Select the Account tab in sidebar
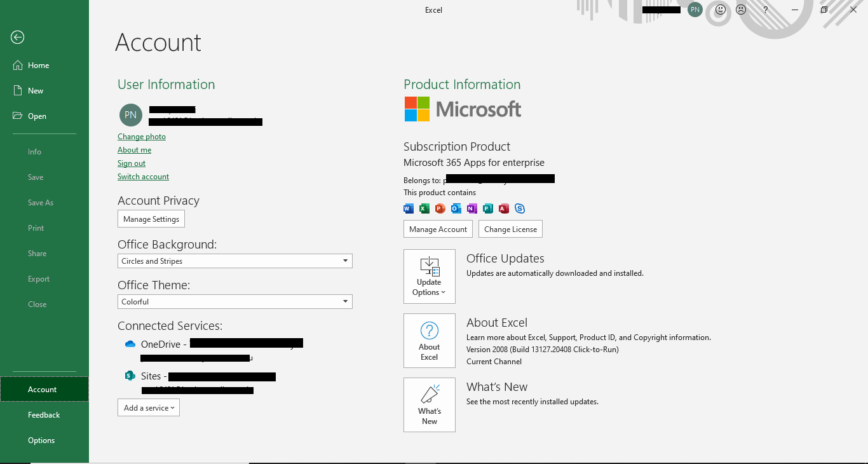This screenshot has width=868, height=464. pyautogui.click(x=44, y=390)
